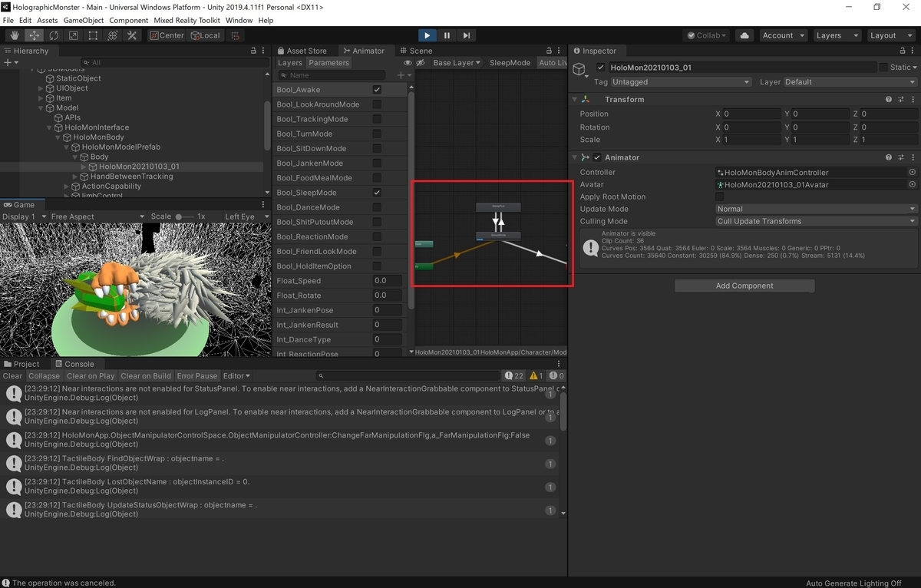The image size is (921, 588).
Task: Show Animator layer visibility eye icon
Action: pyautogui.click(x=408, y=63)
